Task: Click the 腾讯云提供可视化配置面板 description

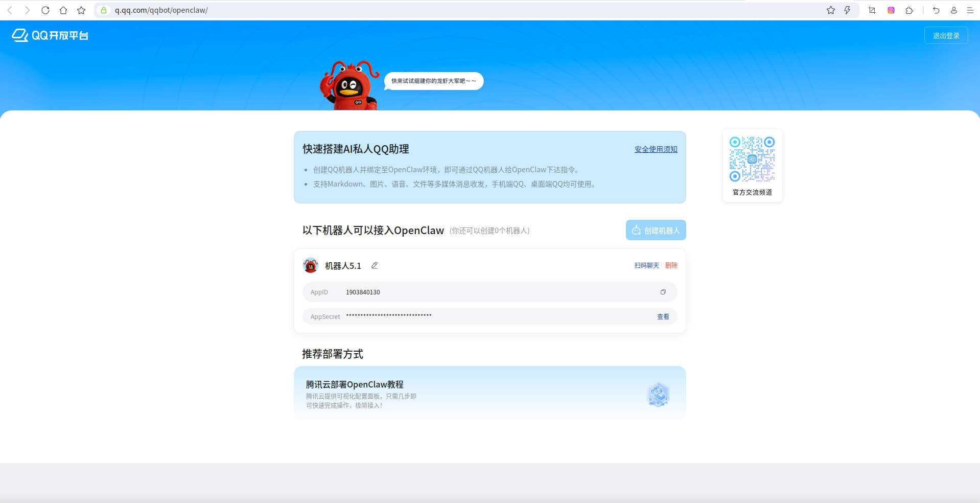Action: point(361,401)
